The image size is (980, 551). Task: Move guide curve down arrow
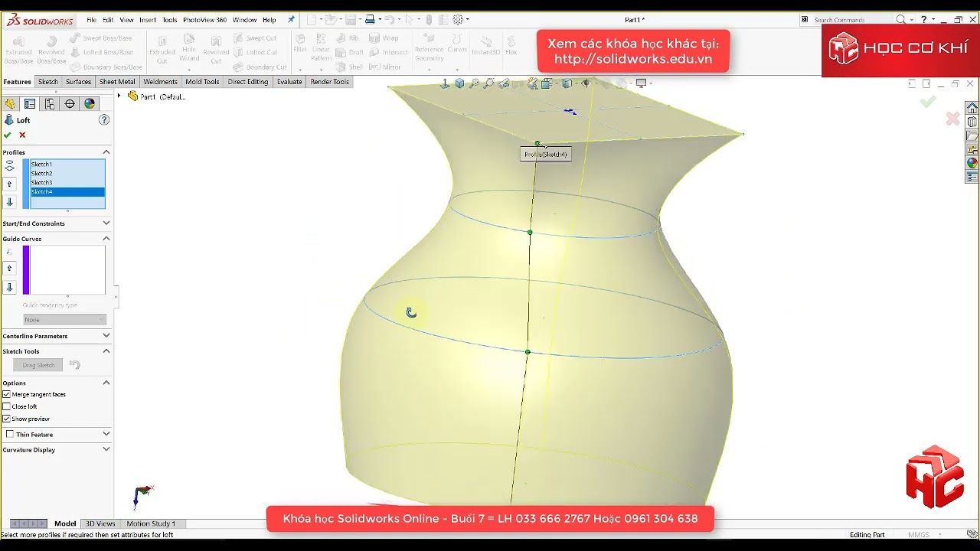(x=9, y=287)
